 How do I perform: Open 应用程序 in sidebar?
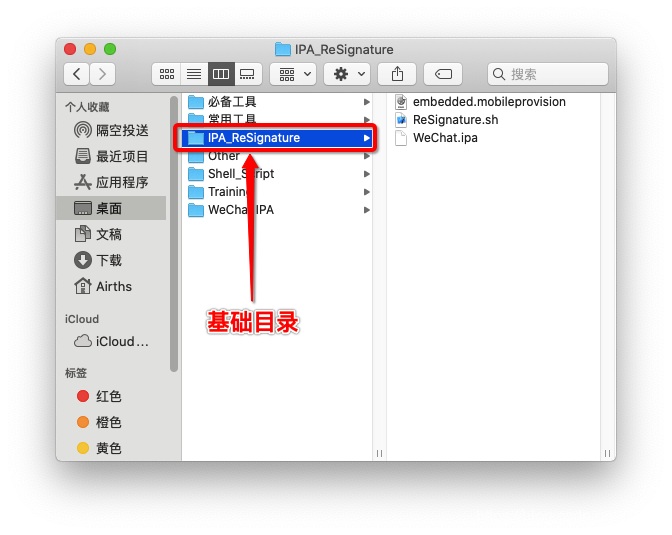pyautogui.click(x=112, y=182)
